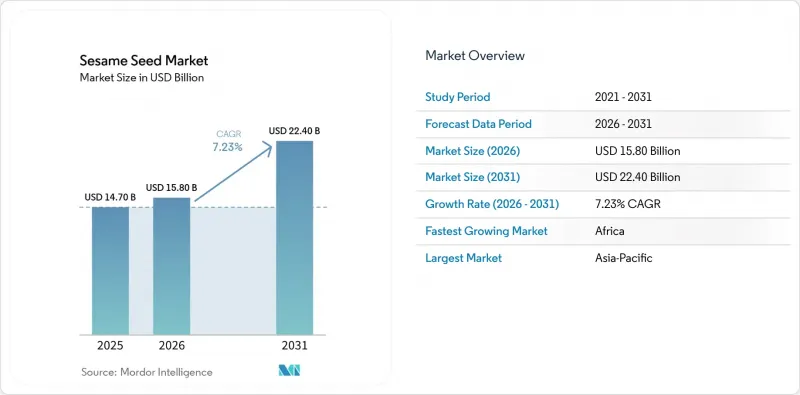Click the CAGR growth arrow

coord(234,172)
